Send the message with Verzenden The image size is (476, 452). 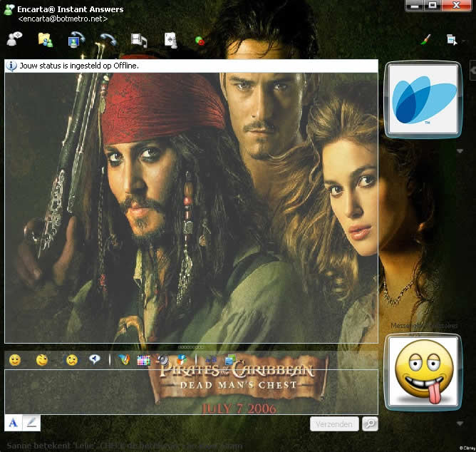334,424
